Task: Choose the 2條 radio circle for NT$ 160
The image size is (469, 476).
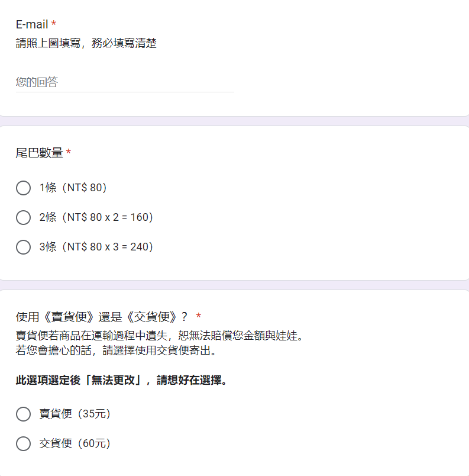Action: 23,218
